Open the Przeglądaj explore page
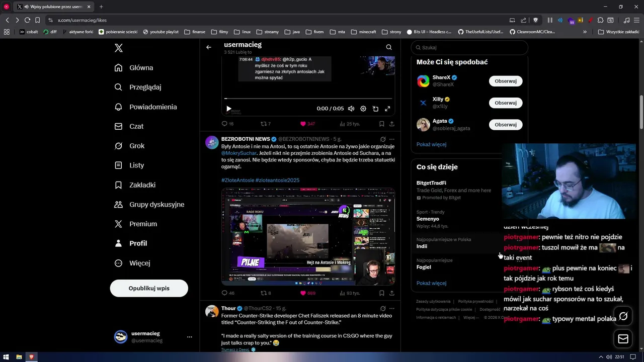644x362 pixels. 138,87
